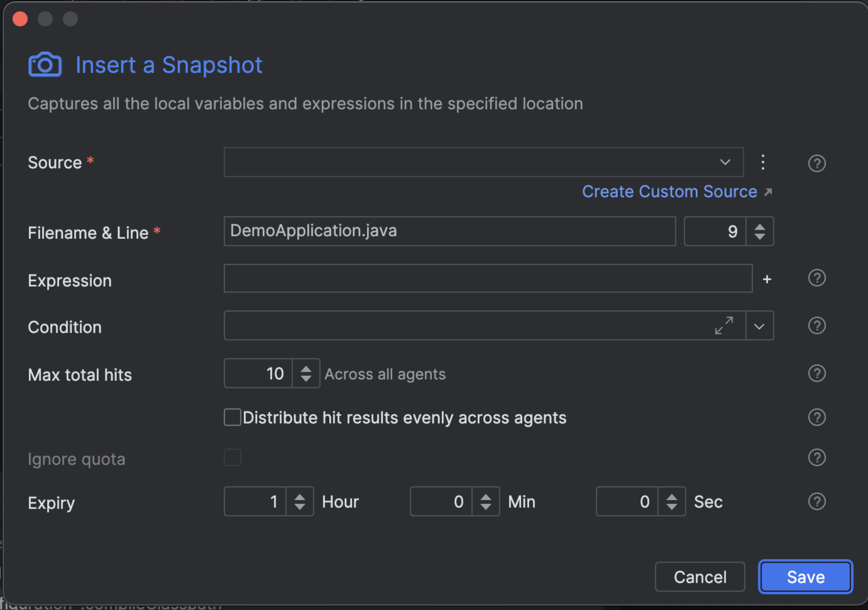
Task: Open the three-dot menu beside Source
Action: coord(762,162)
